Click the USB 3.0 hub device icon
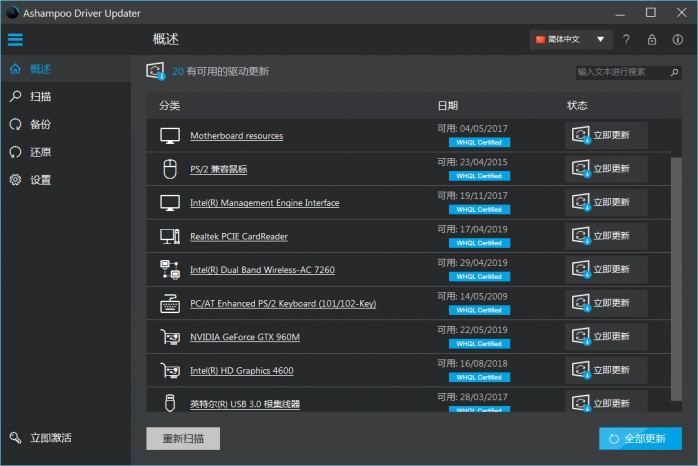The image size is (698, 466). pos(170,403)
